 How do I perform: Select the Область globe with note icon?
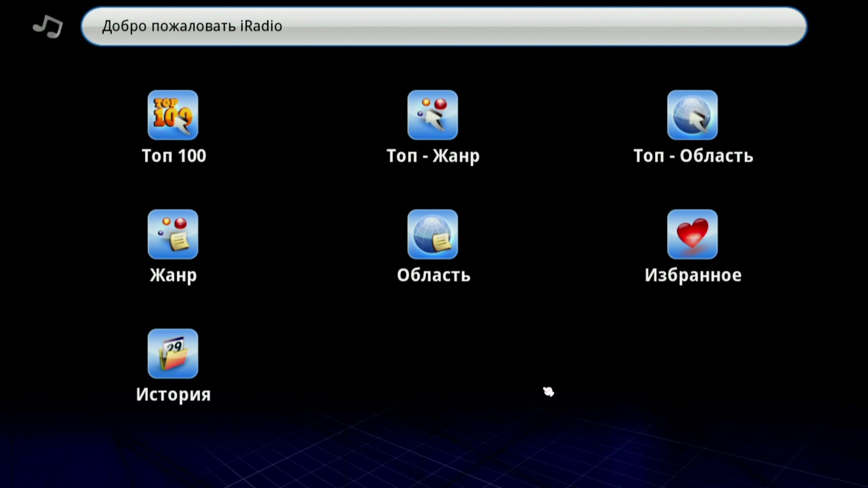(432, 234)
